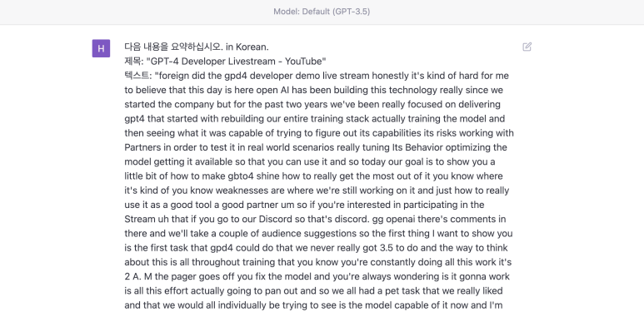Click the line starting "it's kind of you know weaknesses"
644x312 pixels.
pos(317,191)
